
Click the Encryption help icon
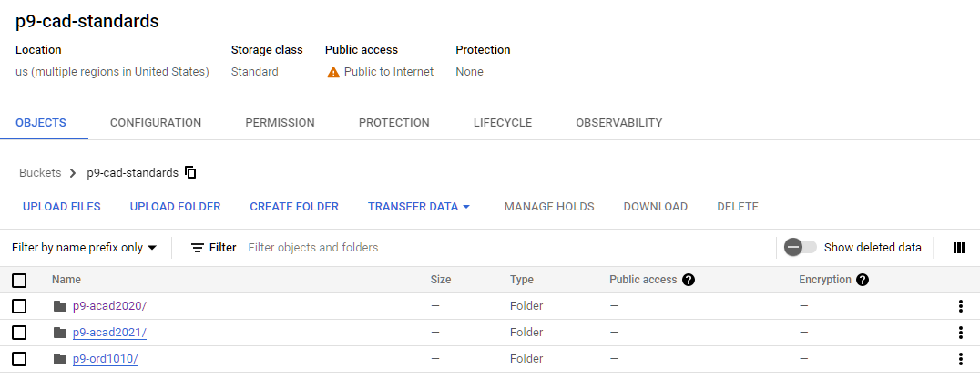point(863,280)
